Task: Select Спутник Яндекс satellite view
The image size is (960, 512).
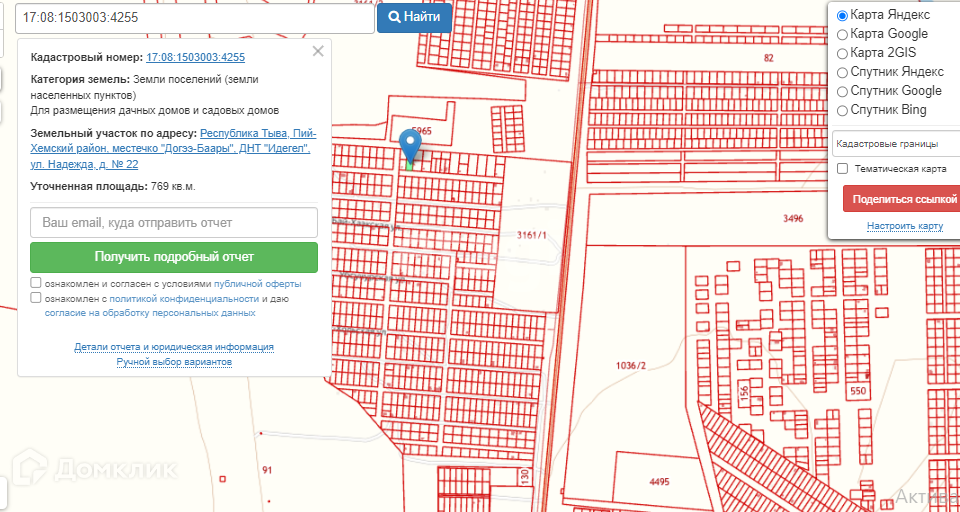Action: coord(842,72)
